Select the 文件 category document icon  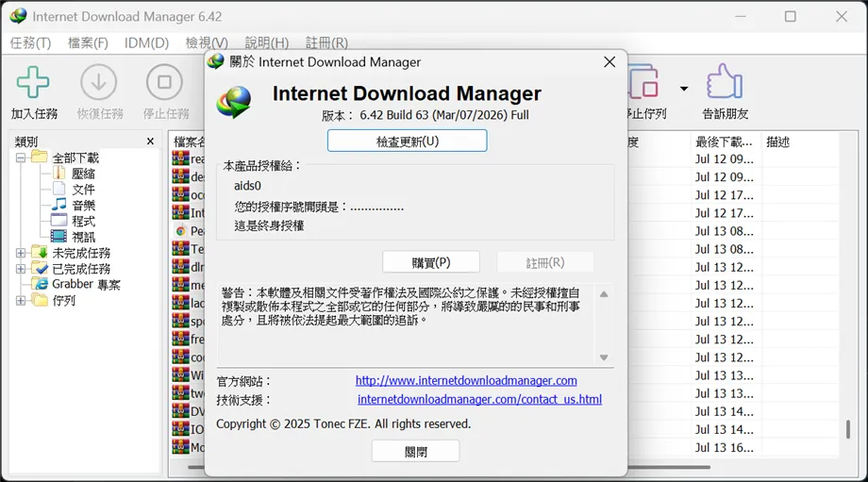click(58, 189)
